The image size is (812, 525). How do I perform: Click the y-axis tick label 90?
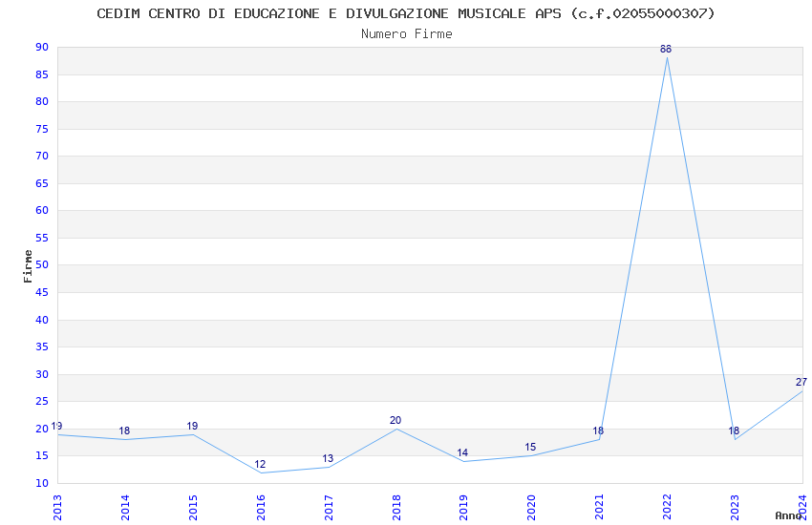click(x=41, y=48)
